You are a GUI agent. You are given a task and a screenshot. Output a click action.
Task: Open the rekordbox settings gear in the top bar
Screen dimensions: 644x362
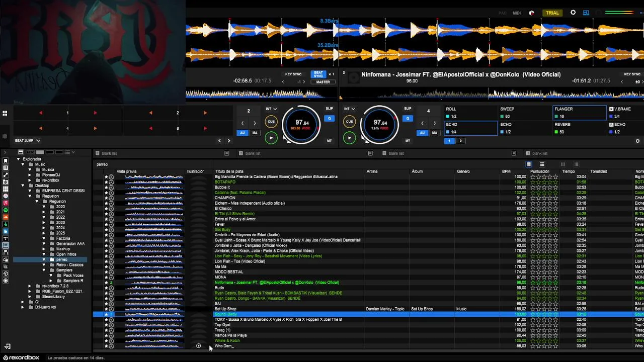(573, 13)
